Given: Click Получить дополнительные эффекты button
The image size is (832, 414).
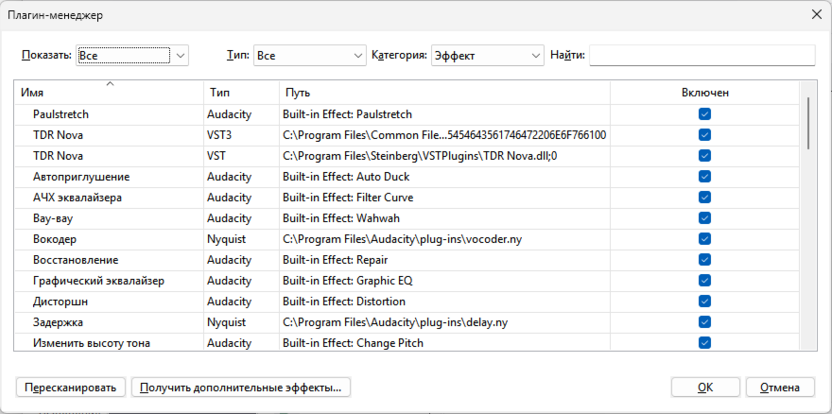Looking at the screenshot, I should [x=241, y=387].
